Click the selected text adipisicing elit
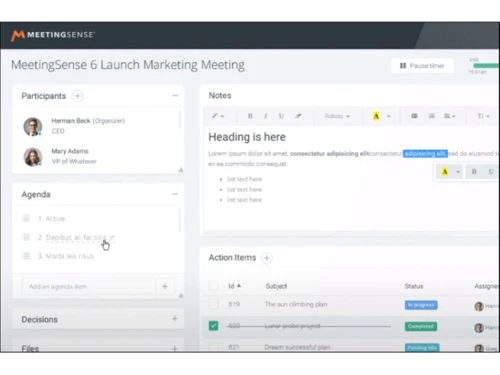This screenshot has height=375, width=500. [425, 154]
